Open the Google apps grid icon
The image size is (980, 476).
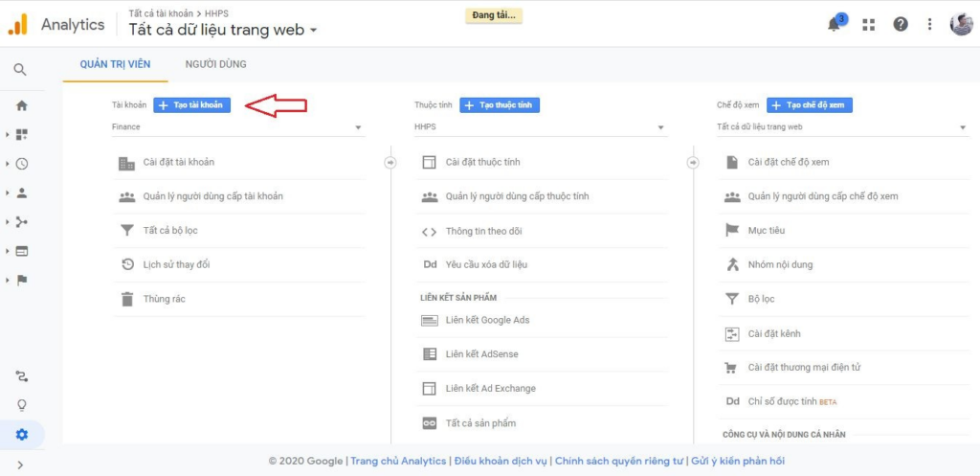868,25
